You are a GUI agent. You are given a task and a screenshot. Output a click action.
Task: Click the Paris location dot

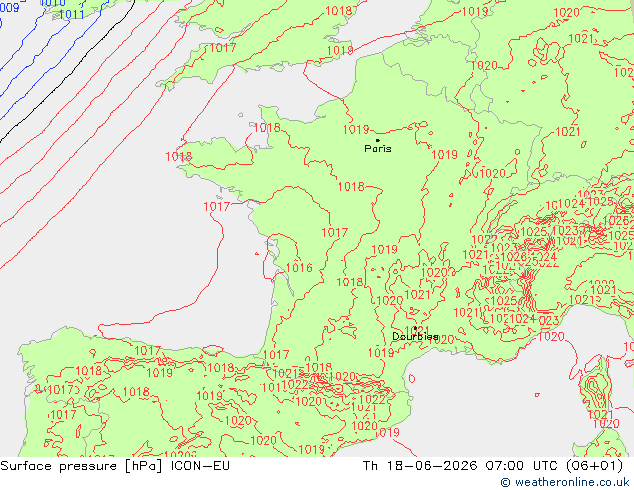377,140
